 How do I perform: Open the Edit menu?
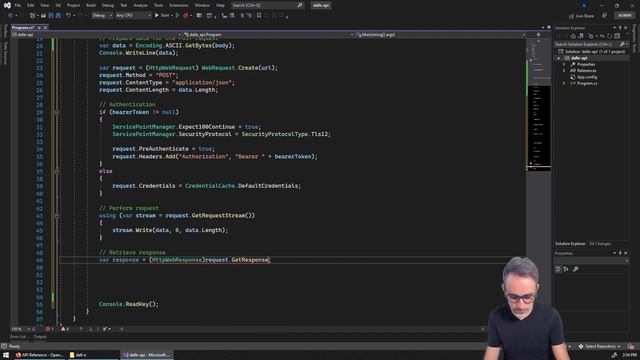tap(31, 5)
